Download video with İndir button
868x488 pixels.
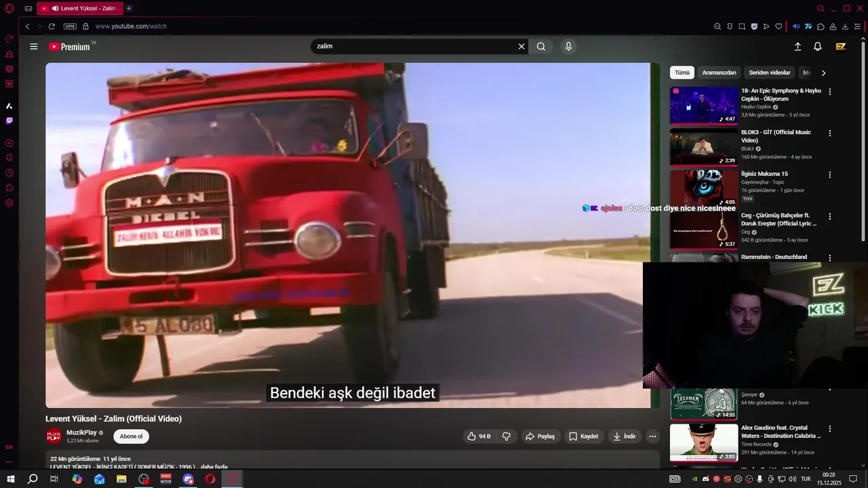pos(625,436)
